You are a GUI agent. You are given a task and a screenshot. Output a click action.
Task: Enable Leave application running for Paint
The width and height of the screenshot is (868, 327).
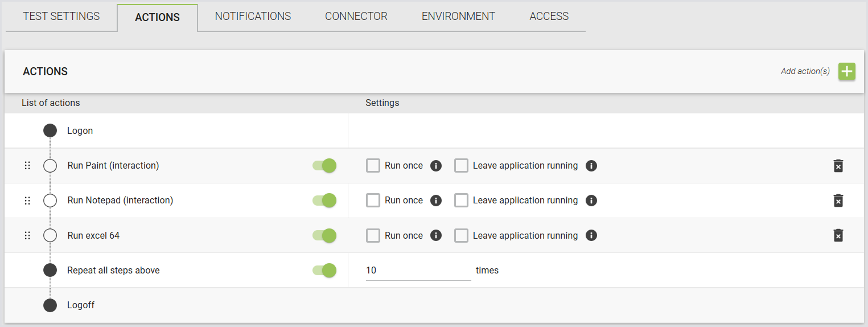coord(461,166)
